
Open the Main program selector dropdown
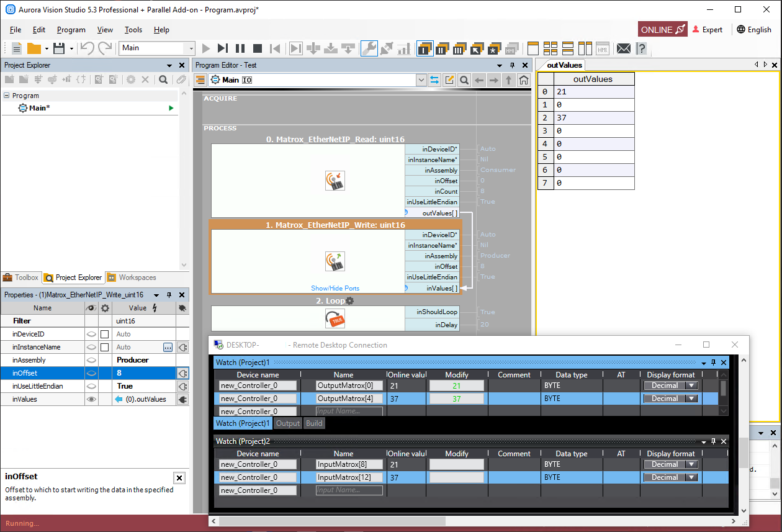point(190,48)
